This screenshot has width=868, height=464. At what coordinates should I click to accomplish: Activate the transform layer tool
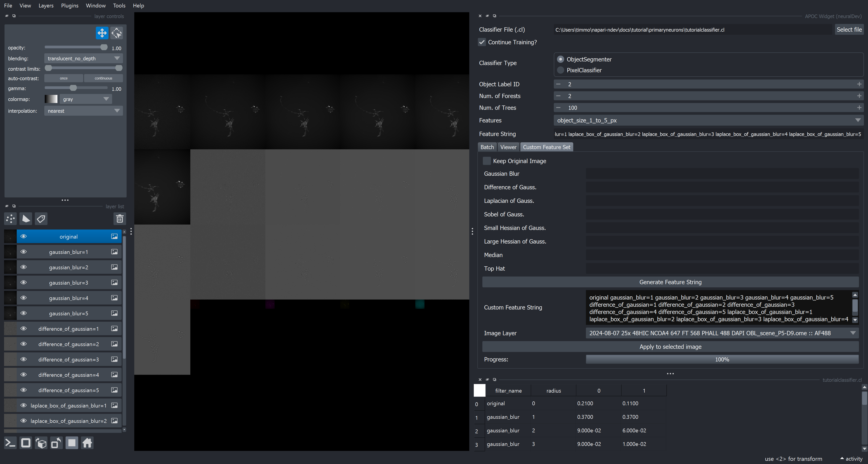click(117, 33)
